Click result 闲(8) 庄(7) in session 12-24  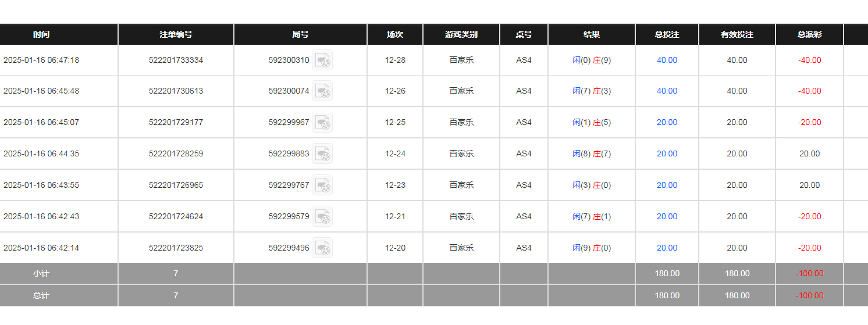591,154
